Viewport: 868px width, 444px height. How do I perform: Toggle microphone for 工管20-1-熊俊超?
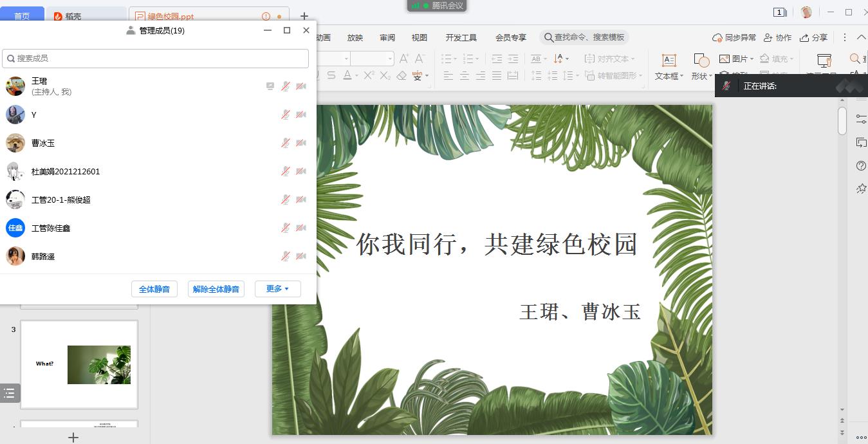tap(285, 199)
